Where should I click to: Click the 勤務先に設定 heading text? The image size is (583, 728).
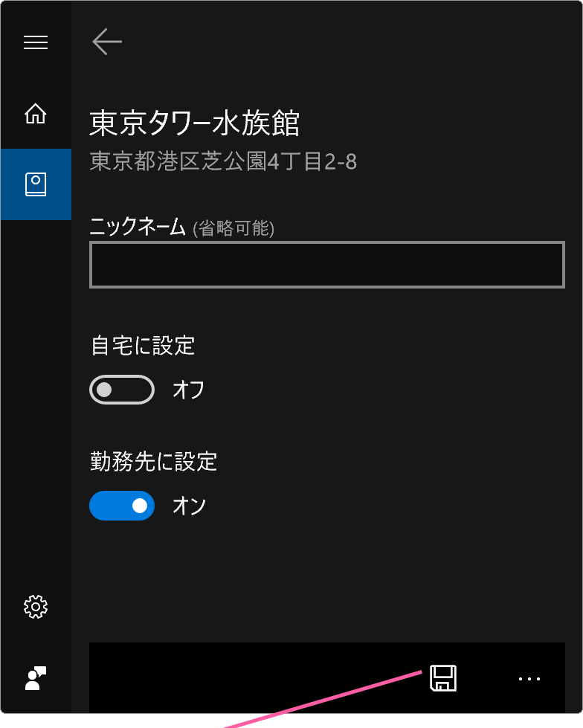pos(154,462)
